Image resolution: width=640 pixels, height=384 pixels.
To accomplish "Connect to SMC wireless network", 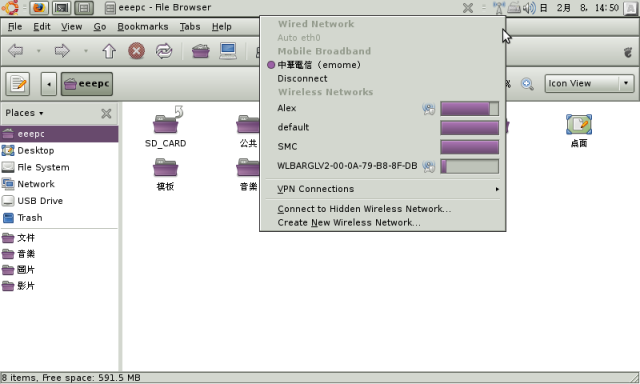I will tap(383, 146).
